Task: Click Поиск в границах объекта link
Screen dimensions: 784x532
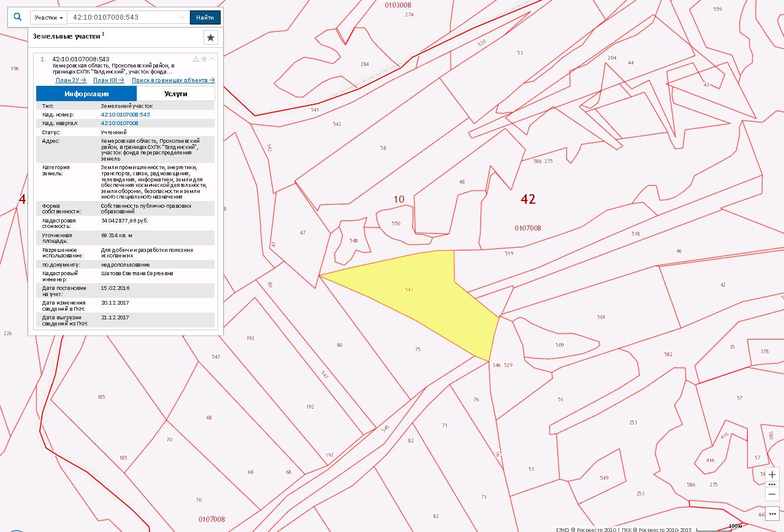Action: 173,80
